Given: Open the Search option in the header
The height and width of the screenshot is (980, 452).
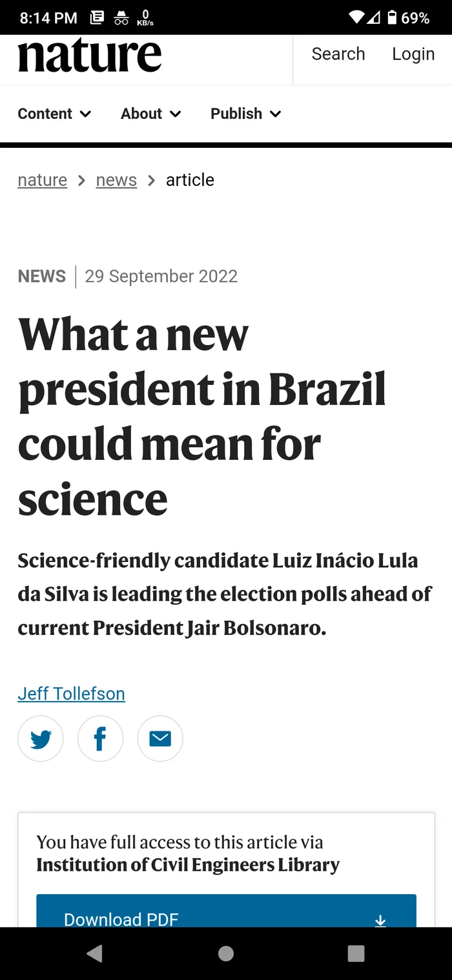Looking at the screenshot, I should pyautogui.click(x=338, y=54).
